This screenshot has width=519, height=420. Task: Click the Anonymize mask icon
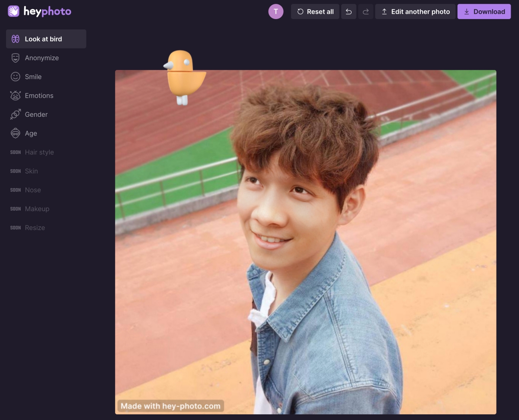coord(16,58)
